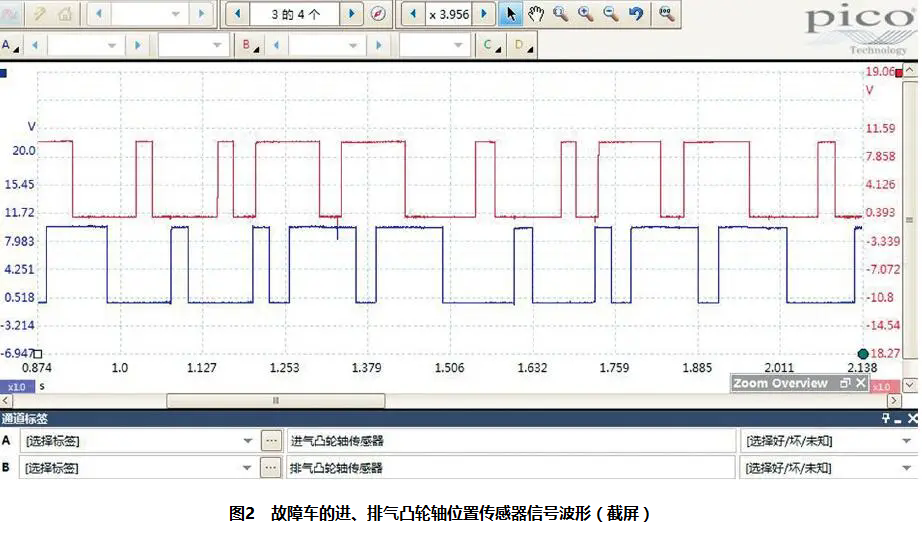This screenshot has height=541, width=922.
Task: Edit channel B description 排气凸轮轴传感器
Action: (x=510, y=468)
